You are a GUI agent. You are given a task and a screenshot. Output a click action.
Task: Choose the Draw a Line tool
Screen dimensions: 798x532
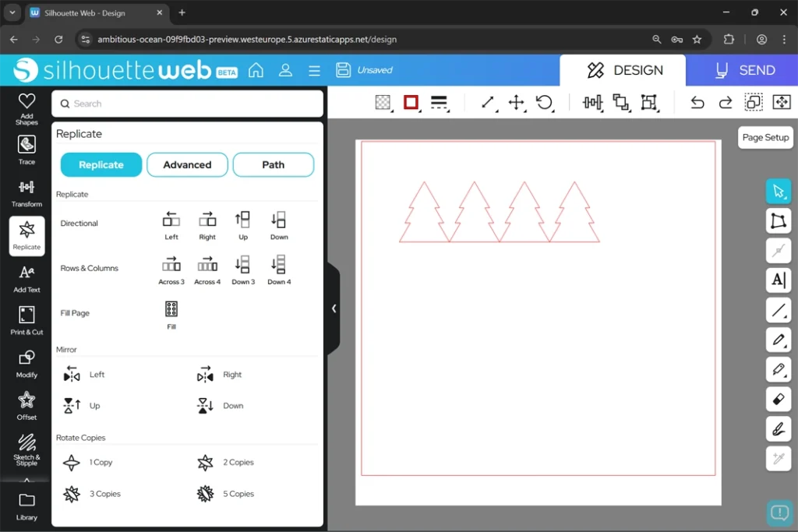[x=778, y=311]
